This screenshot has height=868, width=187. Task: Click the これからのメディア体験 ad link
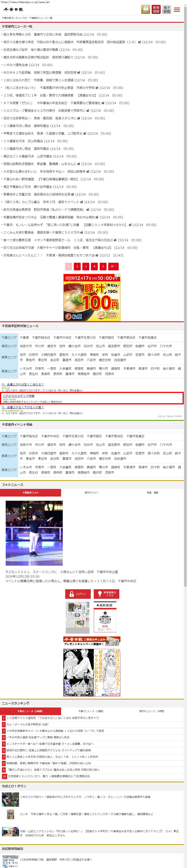tap(19, 396)
